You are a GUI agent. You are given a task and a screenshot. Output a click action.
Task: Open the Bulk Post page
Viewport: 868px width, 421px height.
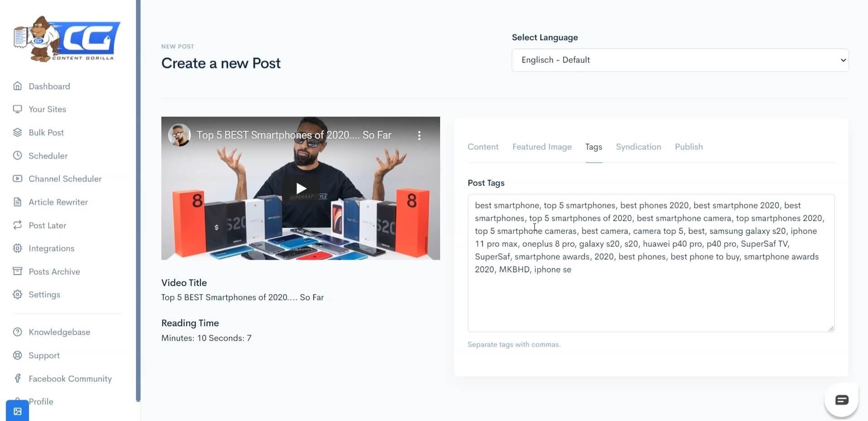46,132
